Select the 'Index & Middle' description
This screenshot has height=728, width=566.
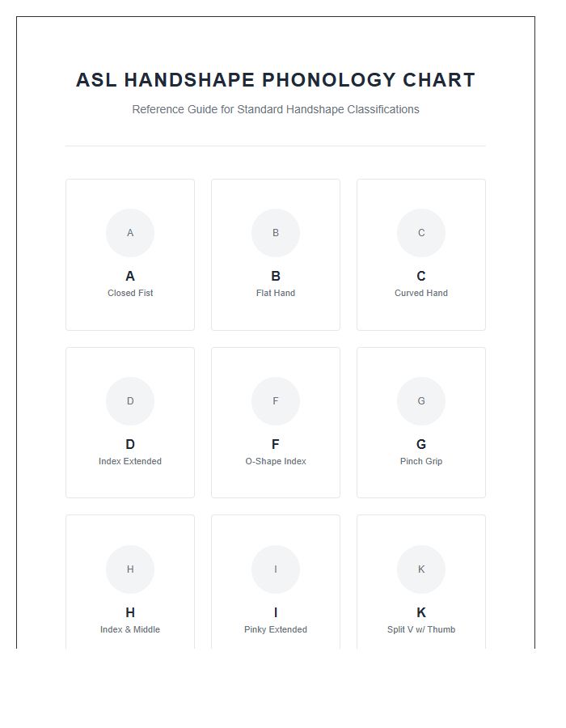(130, 629)
